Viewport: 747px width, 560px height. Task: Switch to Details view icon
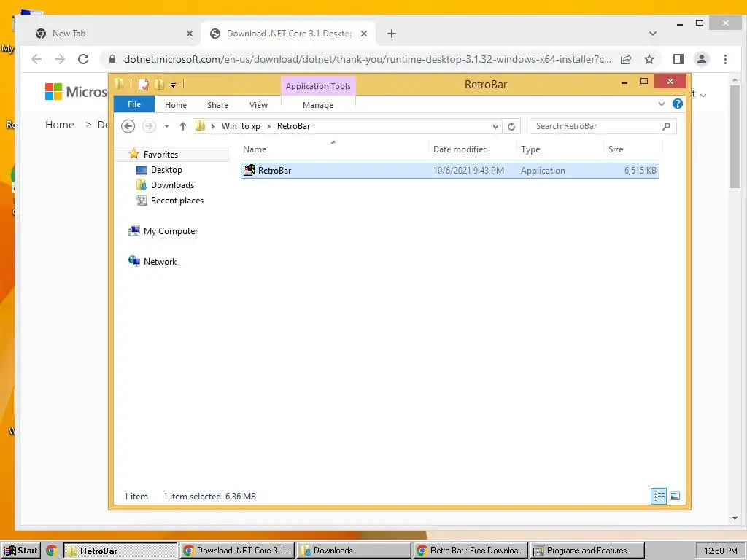(x=659, y=496)
